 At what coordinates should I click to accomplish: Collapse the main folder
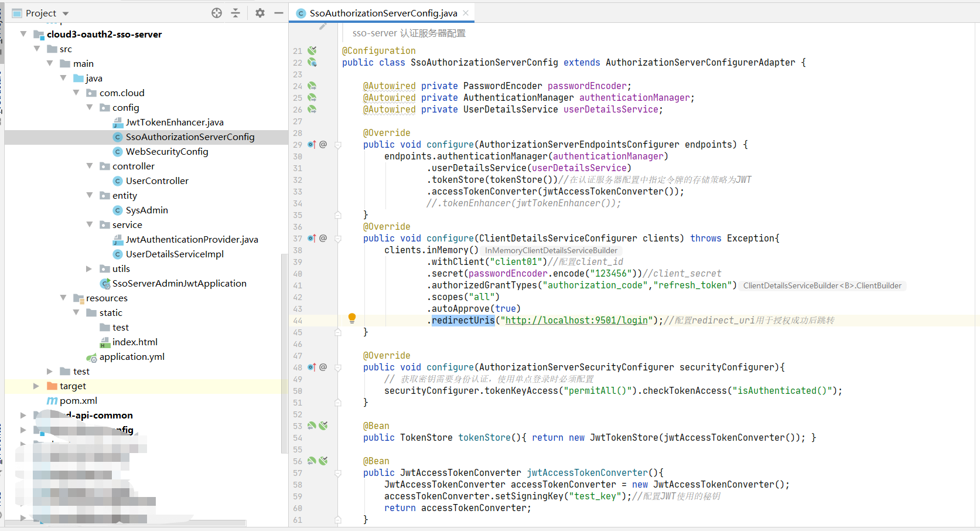click(x=50, y=63)
